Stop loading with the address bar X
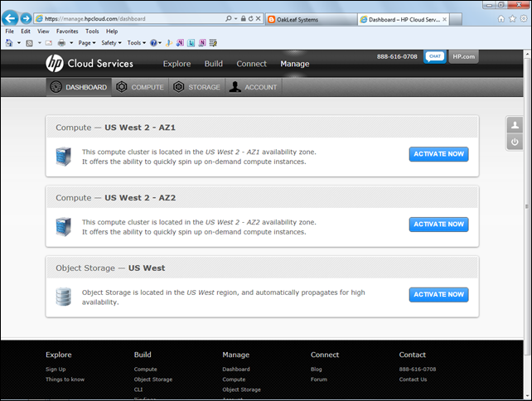 (259, 19)
